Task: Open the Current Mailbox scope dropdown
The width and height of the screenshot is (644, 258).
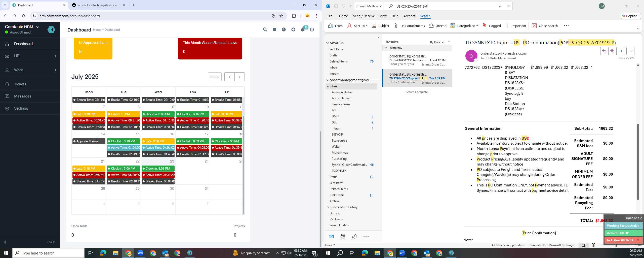Action: coord(369,6)
